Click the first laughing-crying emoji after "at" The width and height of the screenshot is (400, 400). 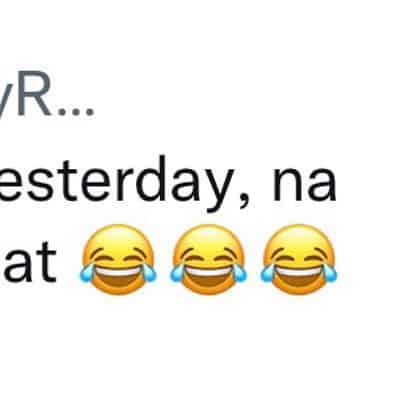118,259
